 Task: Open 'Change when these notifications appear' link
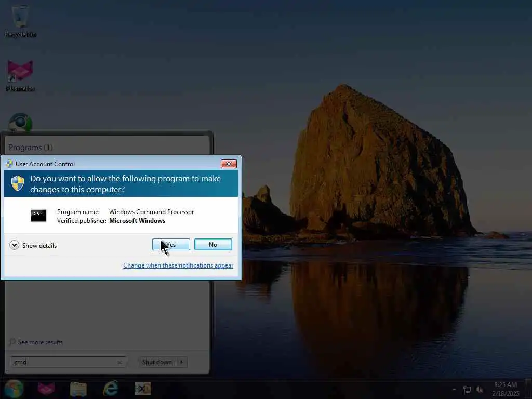pyautogui.click(x=178, y=265)
